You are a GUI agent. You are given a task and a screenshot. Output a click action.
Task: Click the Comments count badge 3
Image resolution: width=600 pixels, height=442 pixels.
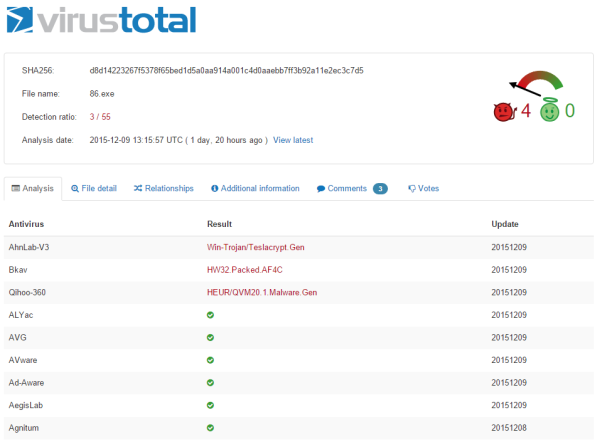coord(380,189)
